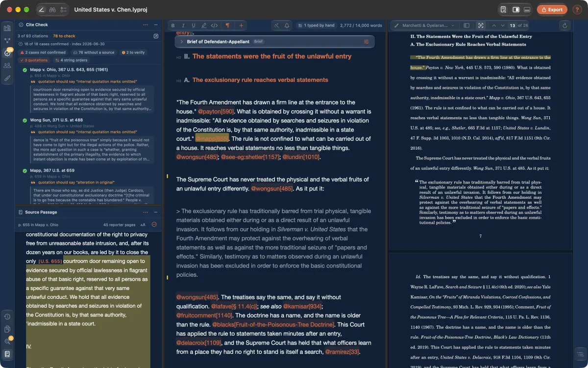Open the history clock sidebar icon

[7, 316]
